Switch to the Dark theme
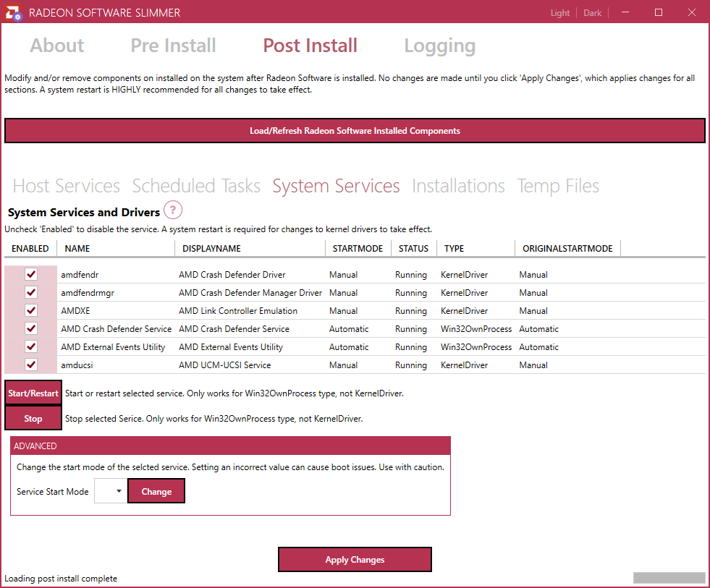710x588 pixels. 592,13
